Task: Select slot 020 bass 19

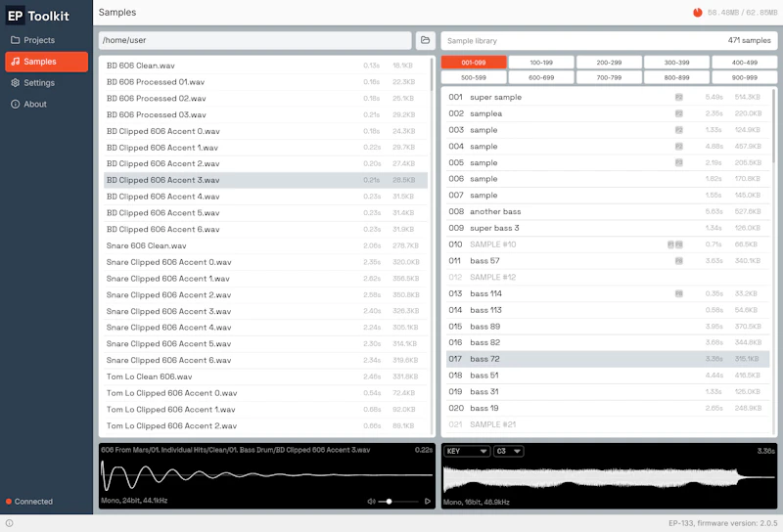Action: pyautogui.click(x=607, y=408)
